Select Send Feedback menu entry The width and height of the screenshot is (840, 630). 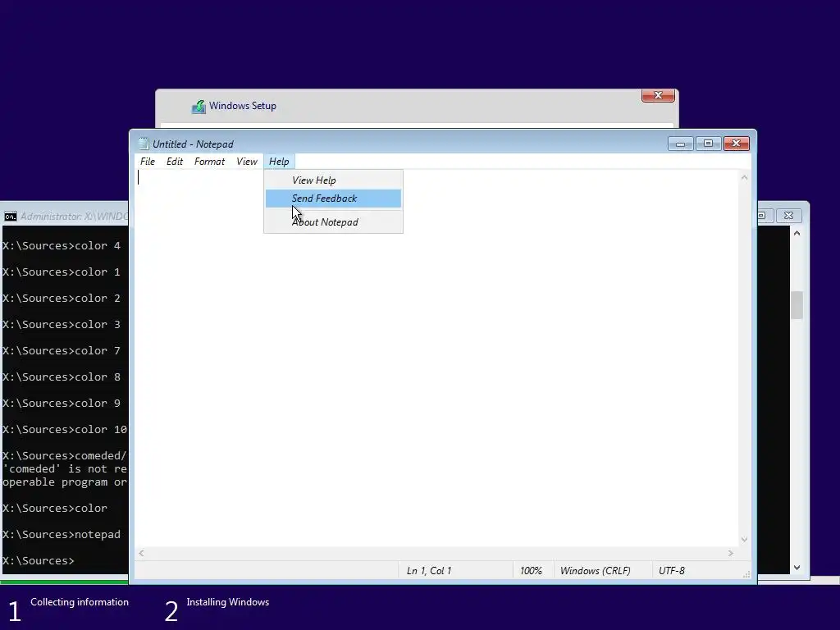tap(333, 199)
